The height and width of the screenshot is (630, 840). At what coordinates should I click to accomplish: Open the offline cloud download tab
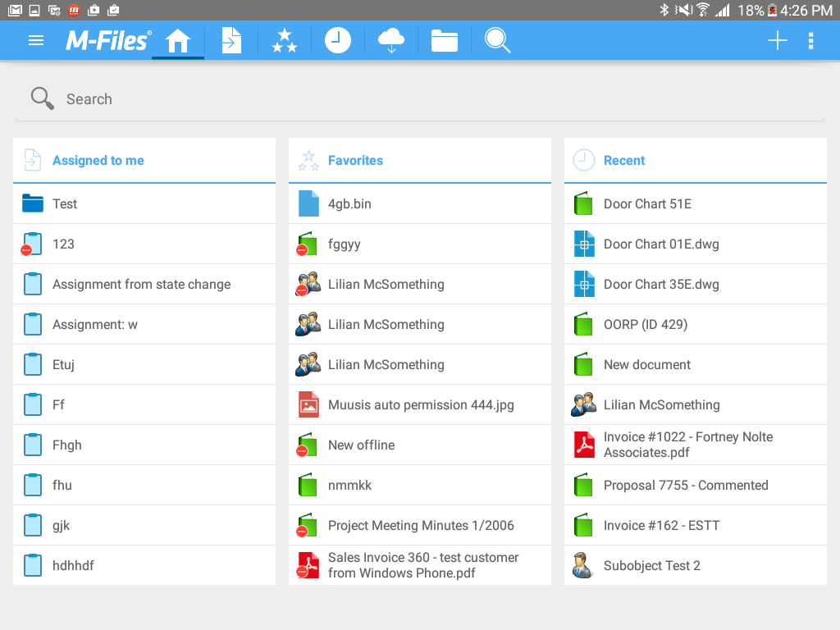click(391, 40)
